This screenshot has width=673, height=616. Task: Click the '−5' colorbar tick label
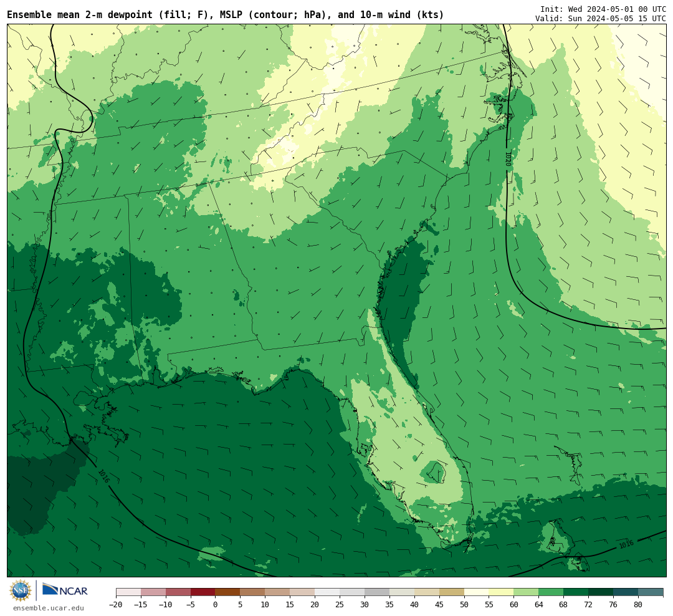pyautogui.click(x=191, y=604)
